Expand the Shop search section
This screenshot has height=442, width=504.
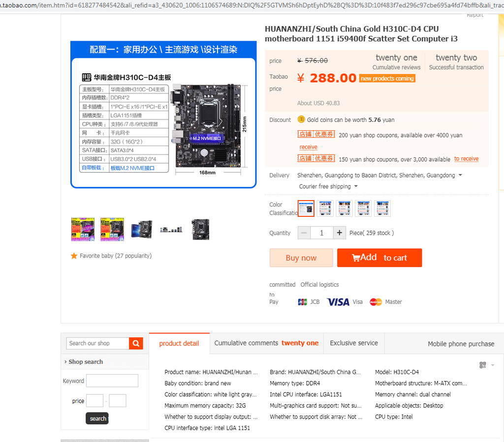pos(84,362)
